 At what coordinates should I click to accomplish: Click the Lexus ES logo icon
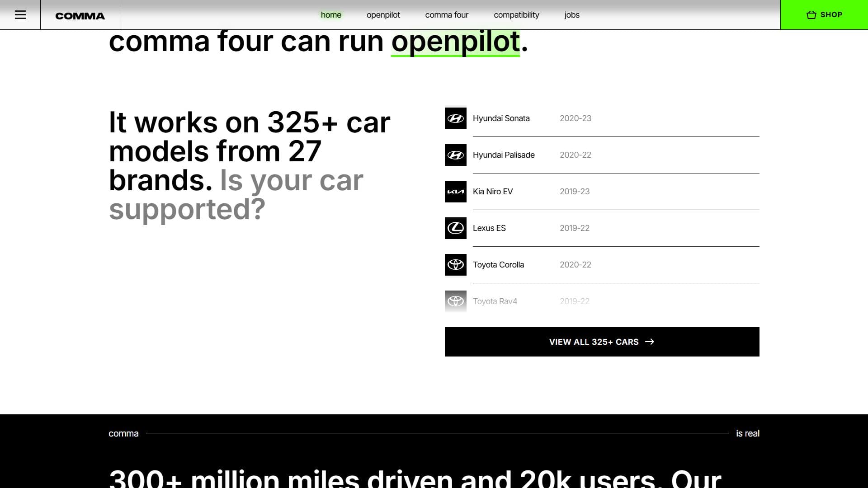[x=456, y=228]
